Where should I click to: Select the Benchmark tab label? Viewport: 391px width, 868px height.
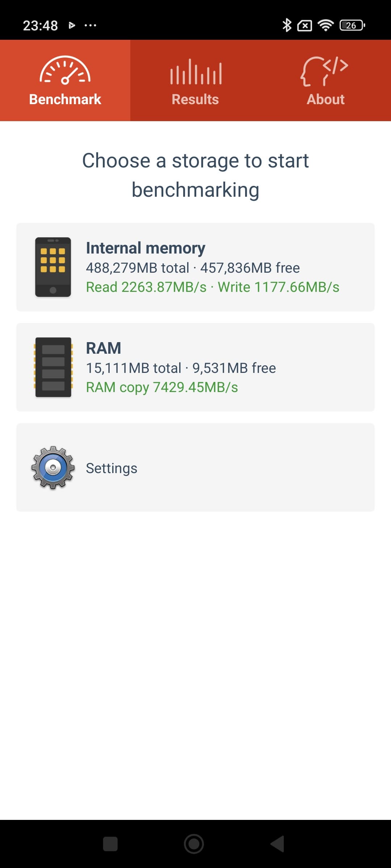[65, 99]
